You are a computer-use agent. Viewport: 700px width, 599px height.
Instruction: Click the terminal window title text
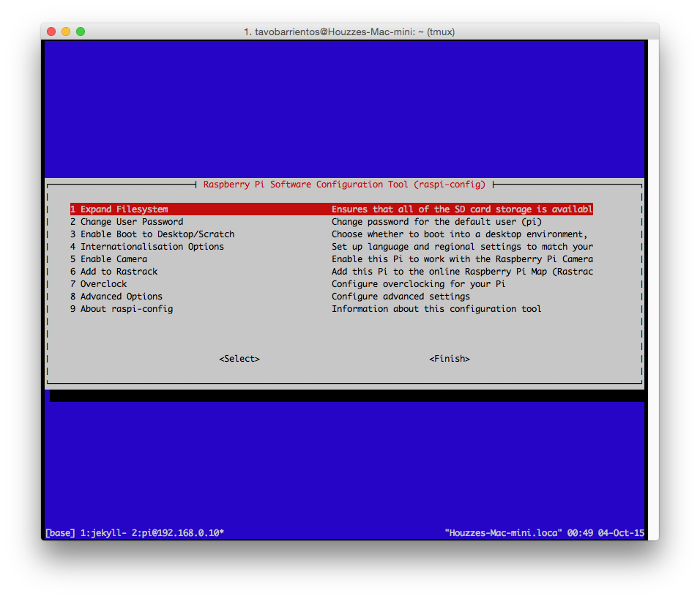pyautogui.click(x=349, y=32)
